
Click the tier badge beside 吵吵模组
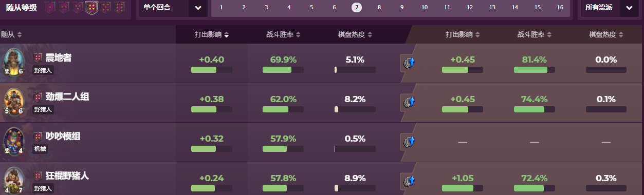pos(38,136)
